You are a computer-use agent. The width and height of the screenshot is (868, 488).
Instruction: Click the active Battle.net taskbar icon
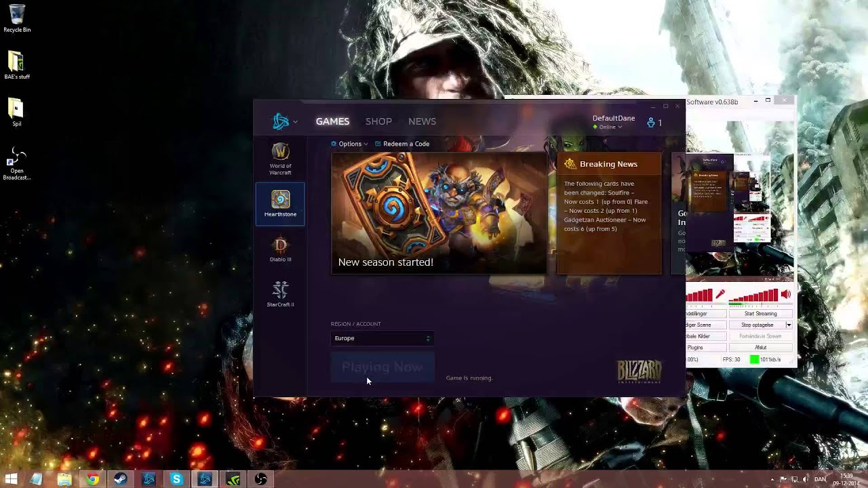(x=205, y=479)
